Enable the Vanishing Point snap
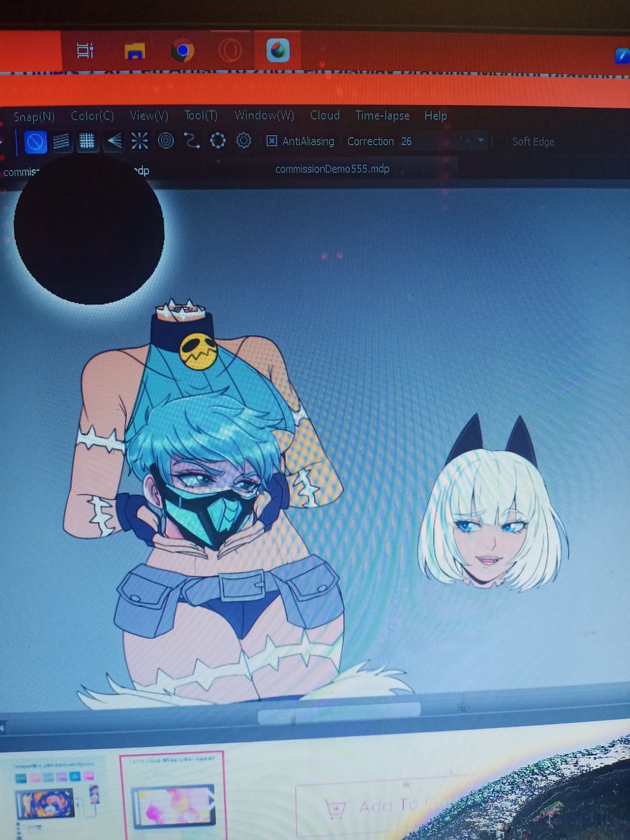The image size is (630, 840). (114, 141)
